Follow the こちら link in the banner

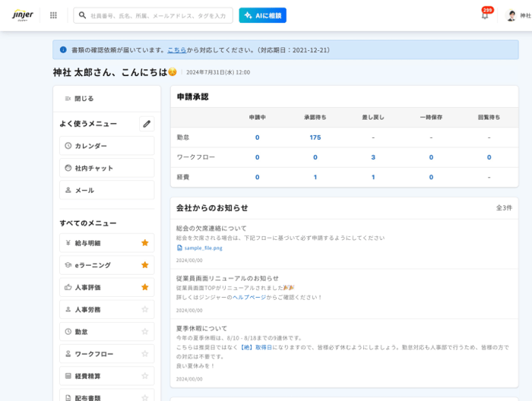coord(177,50)
